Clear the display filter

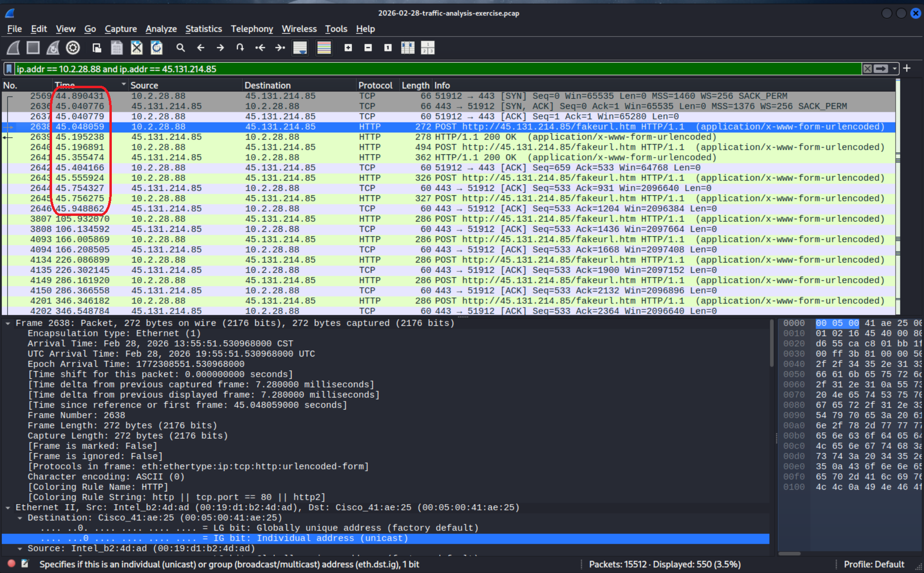click(x=867, y=69)
